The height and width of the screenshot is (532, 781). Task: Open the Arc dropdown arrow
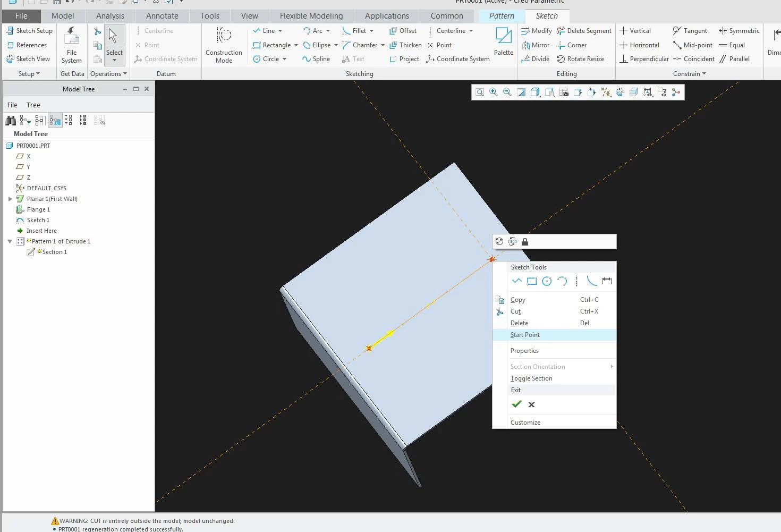coord(328,31)
